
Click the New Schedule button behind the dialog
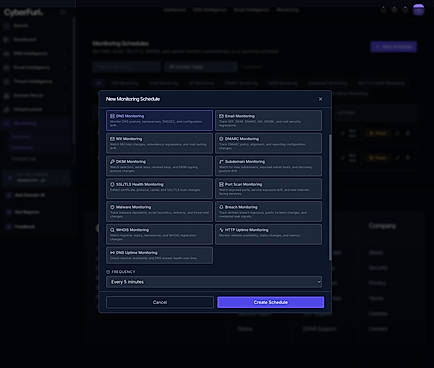point(393,47)
